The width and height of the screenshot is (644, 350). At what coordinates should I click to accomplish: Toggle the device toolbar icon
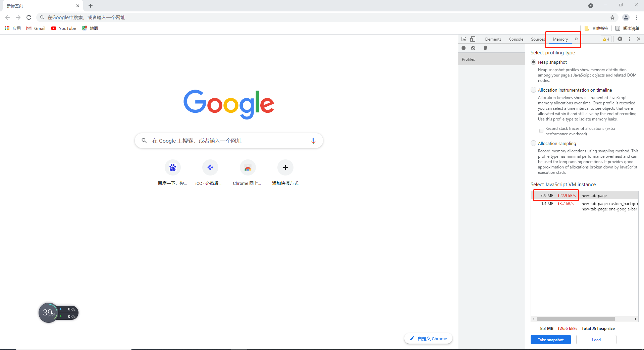(x=473, y=39)
